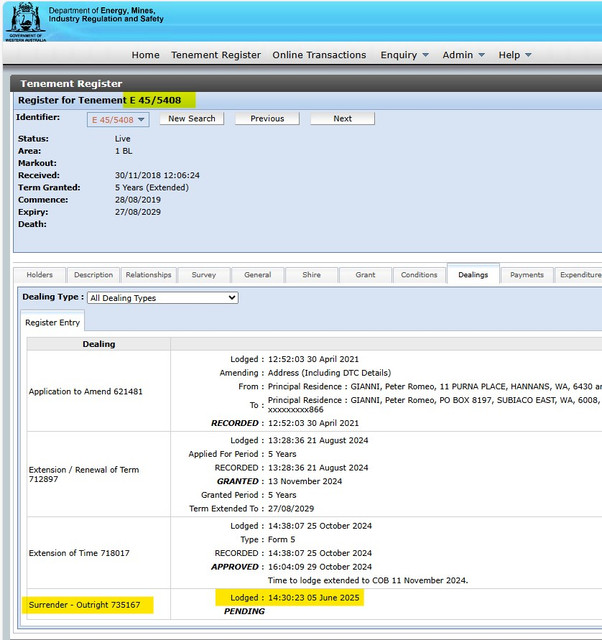The width and height of the screenshot is (602, 640).
Task: Click the Status value 'Live'
Action: (x=122, y=139)
